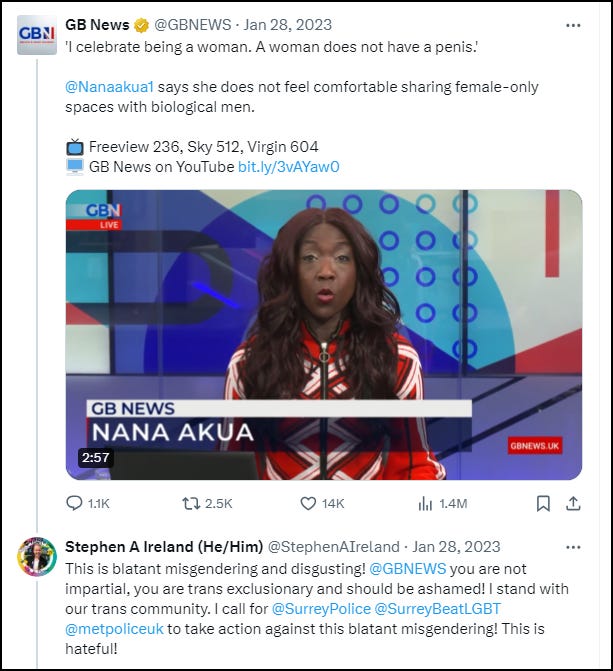
Task: Open more options on GB News tweet
Action: 573,25
